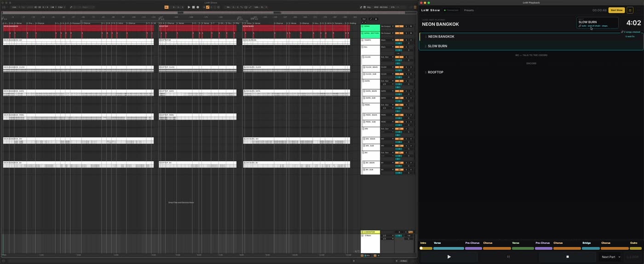Select ROOFTOP in the setlist
Viewport: 644px width, 264px height.
531,72
